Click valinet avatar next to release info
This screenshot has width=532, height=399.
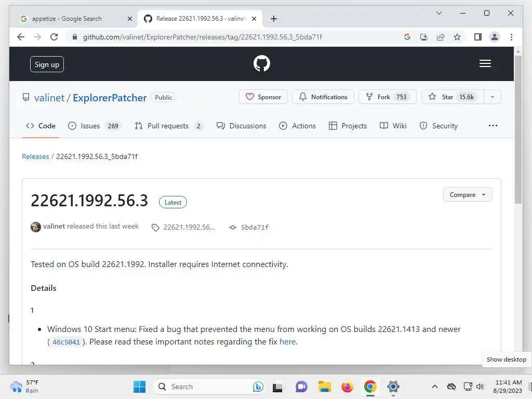(36, 227)
